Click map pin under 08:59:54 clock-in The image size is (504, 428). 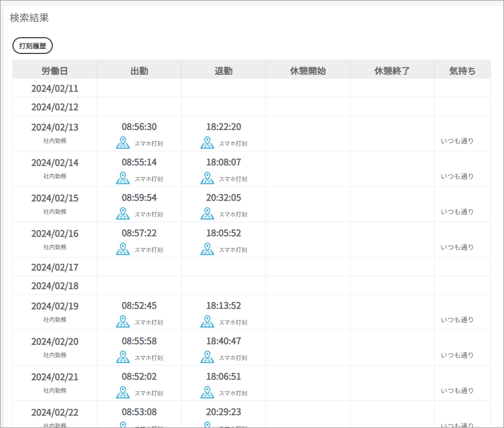tap(123, 214)
